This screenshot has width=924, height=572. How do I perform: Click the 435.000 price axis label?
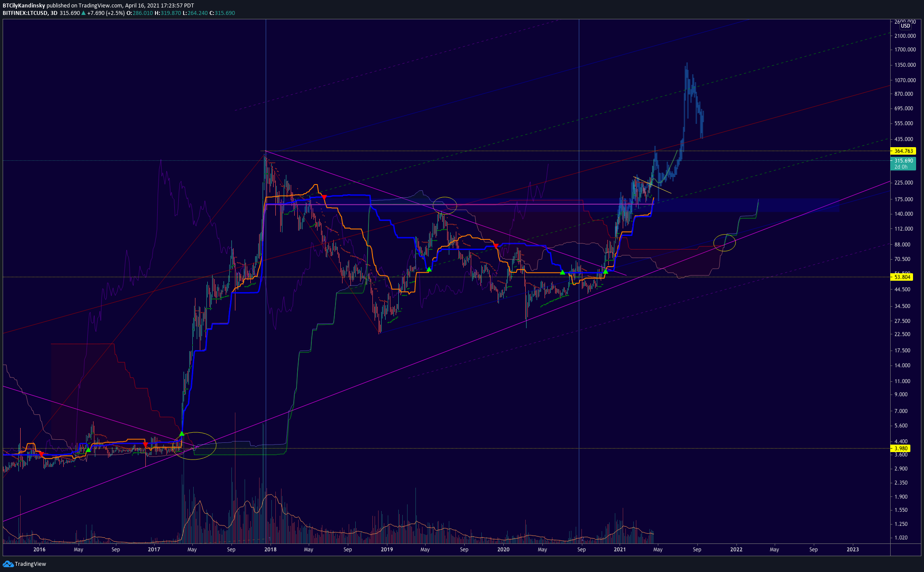pos(903,139)
